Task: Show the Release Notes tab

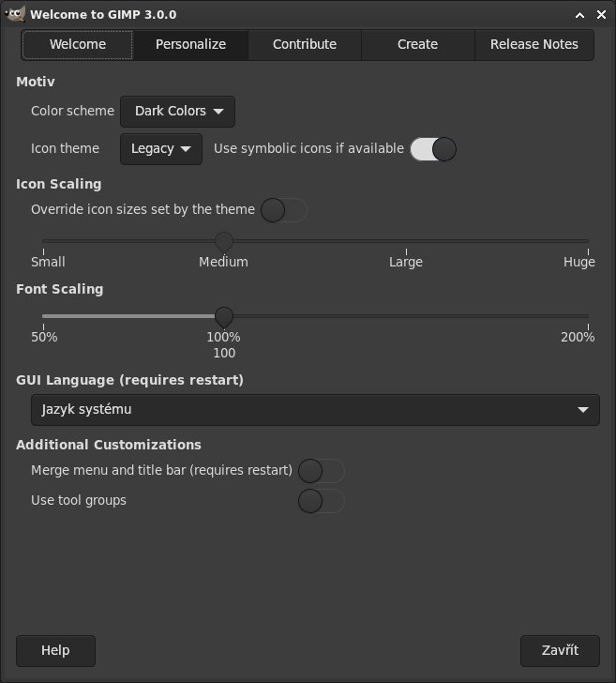Action: 534,44
